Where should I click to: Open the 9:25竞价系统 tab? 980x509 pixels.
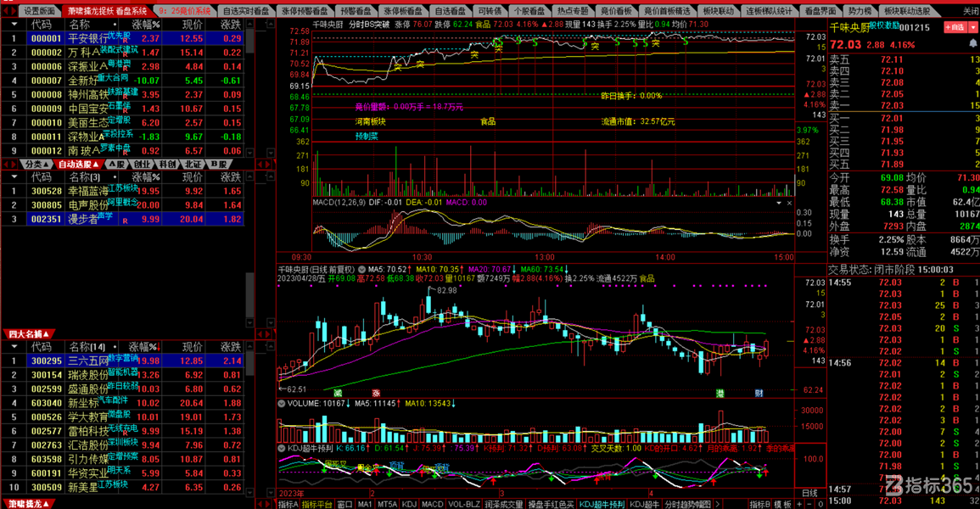[184, 11]
